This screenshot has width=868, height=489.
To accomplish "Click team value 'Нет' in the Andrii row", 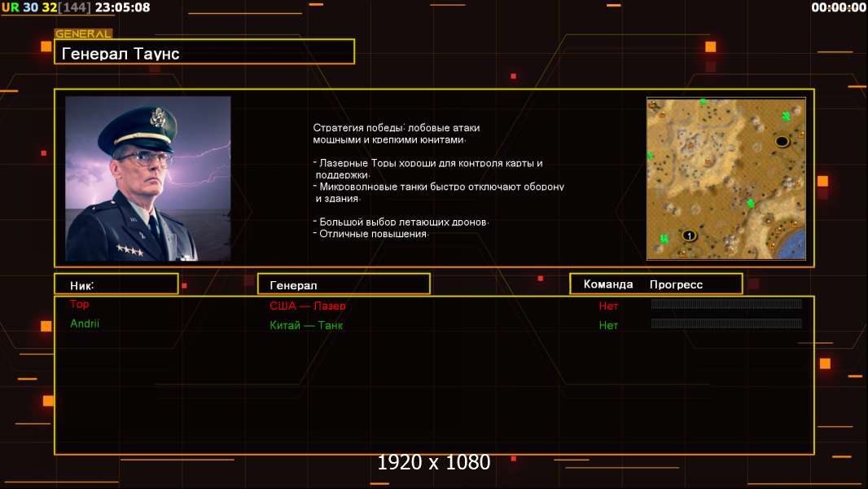I will point(608,326).
